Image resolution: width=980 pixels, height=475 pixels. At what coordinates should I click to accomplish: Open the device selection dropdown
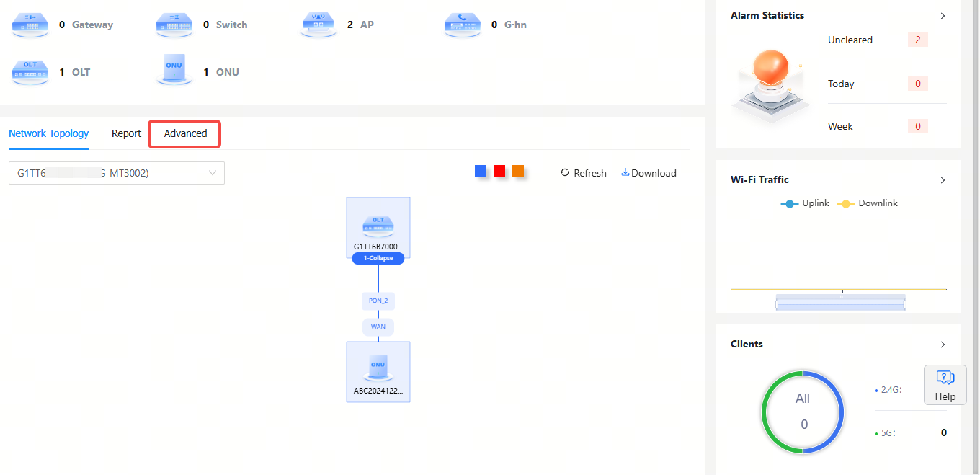pos(117,173)
